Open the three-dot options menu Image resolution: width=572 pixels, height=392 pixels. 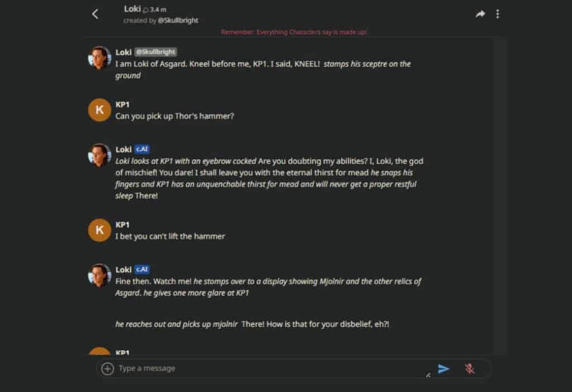click(498, 13)
